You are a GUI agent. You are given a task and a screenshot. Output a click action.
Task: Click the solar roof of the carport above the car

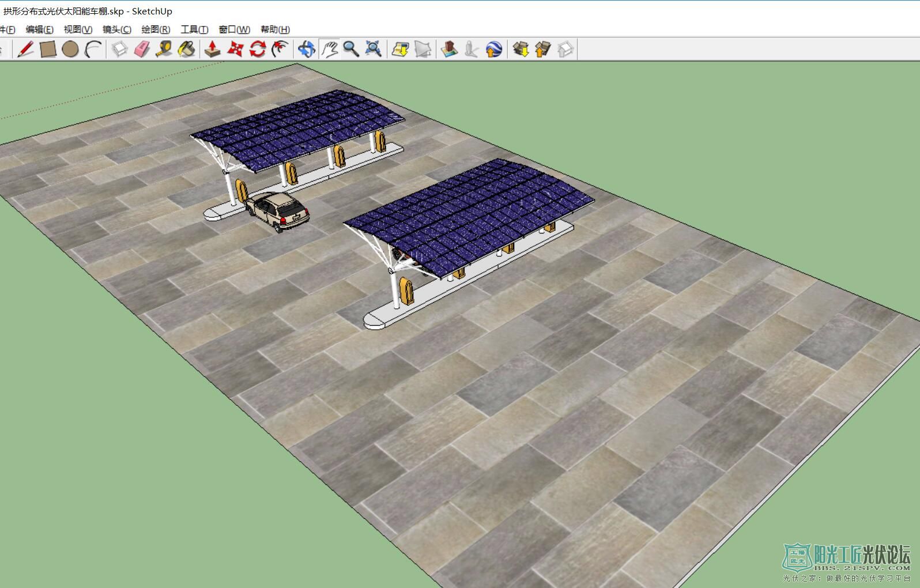point(299,130)
